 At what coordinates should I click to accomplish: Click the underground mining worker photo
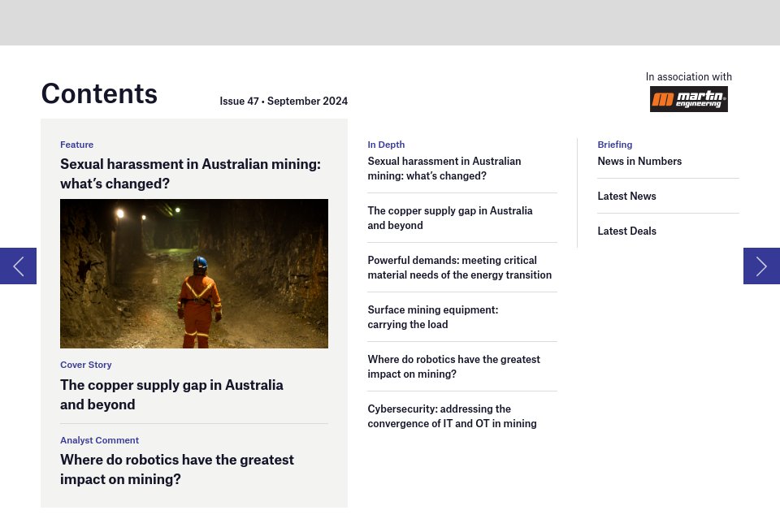[193, 274]
